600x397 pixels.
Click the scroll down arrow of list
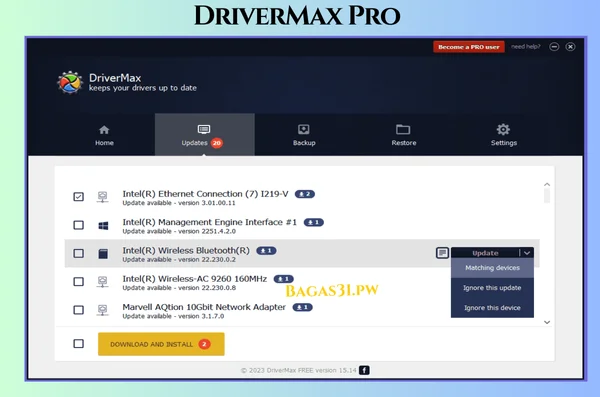[x=547, y=322]
